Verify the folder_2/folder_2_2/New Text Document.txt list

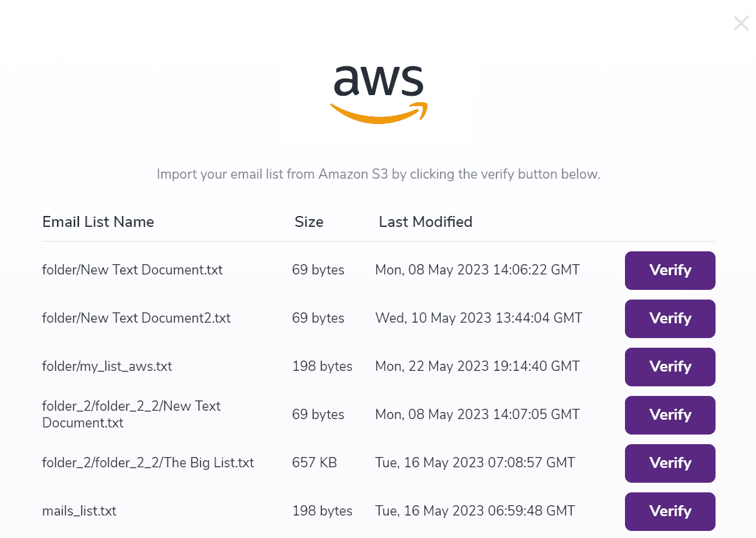tap(669, 415)
